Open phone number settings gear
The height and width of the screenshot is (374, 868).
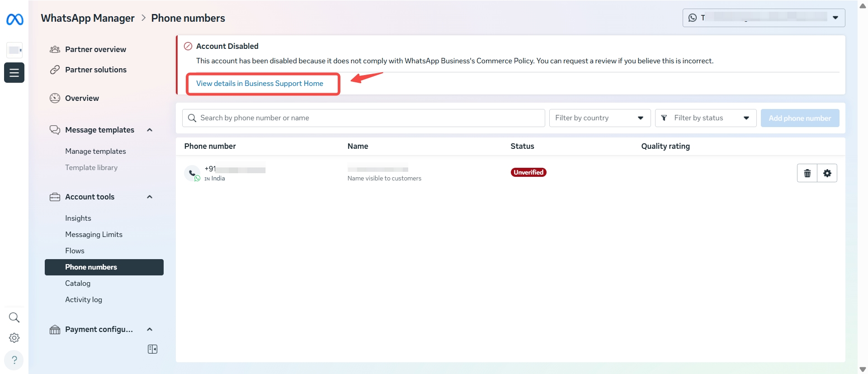click(x=827, y=173)
